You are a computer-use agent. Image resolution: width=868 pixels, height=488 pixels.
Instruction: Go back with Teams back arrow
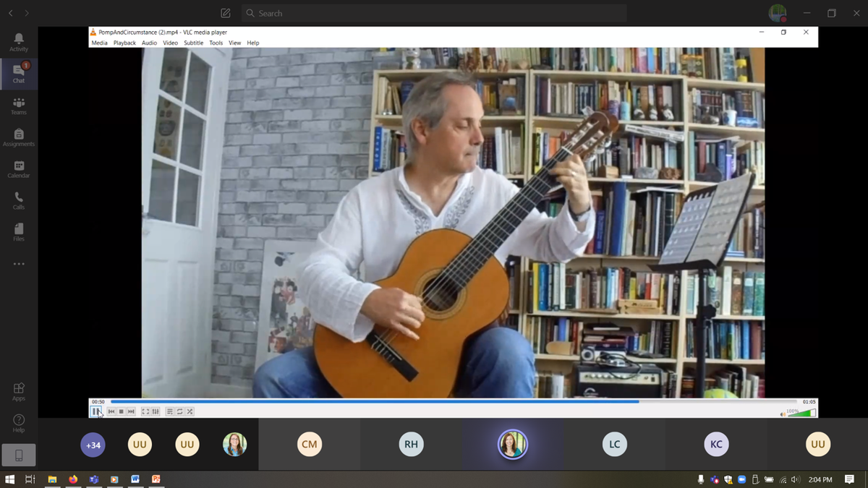(x=11, y=13)
